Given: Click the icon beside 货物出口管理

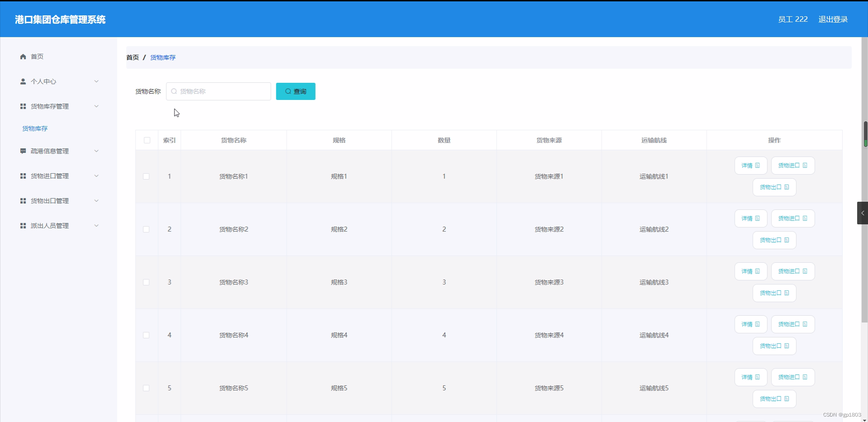Looking at the screenshot, I should coord(23,201).
